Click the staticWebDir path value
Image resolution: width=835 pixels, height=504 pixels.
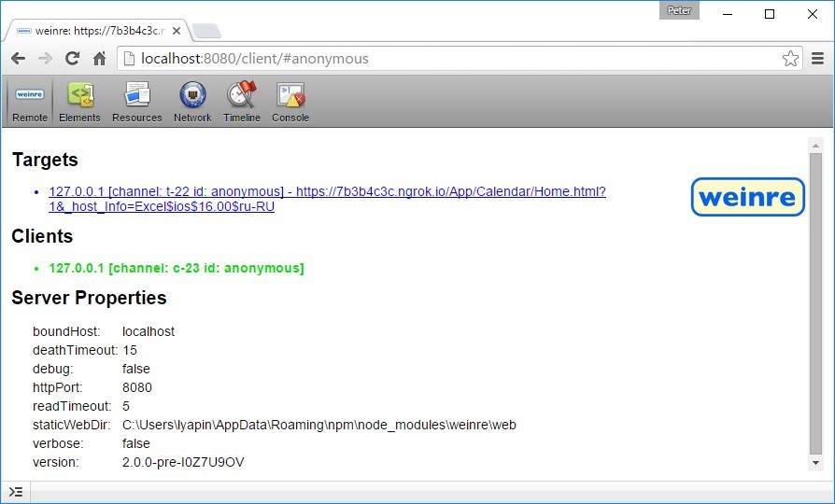319,425
